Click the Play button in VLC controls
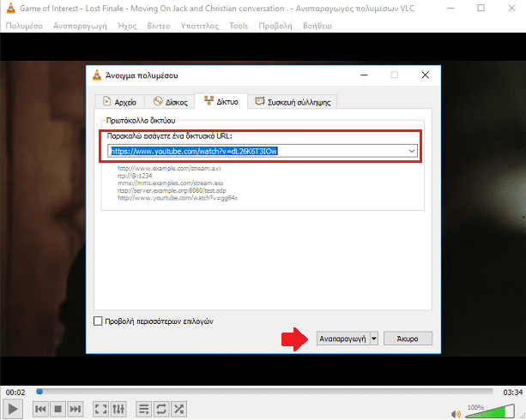 tap(13, 409)
